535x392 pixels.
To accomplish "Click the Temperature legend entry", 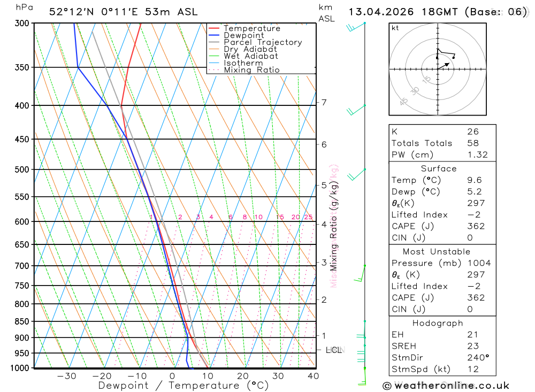I will coord(252,28).
